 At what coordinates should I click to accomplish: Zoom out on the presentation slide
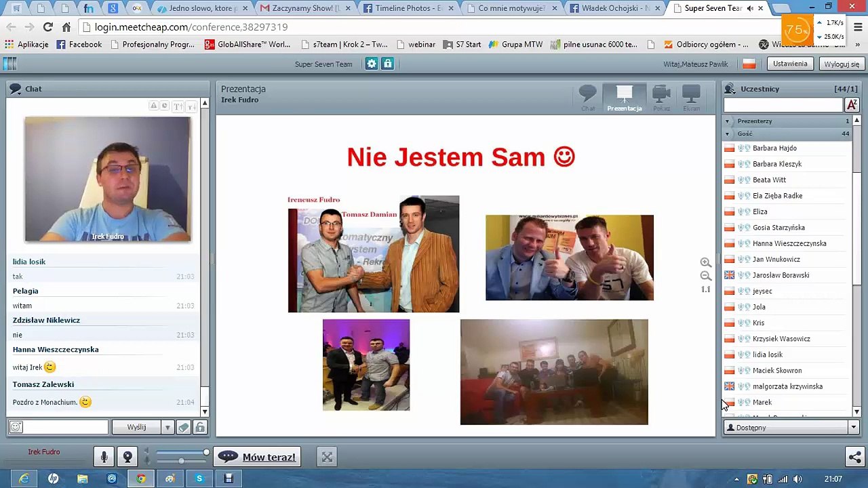705,276
